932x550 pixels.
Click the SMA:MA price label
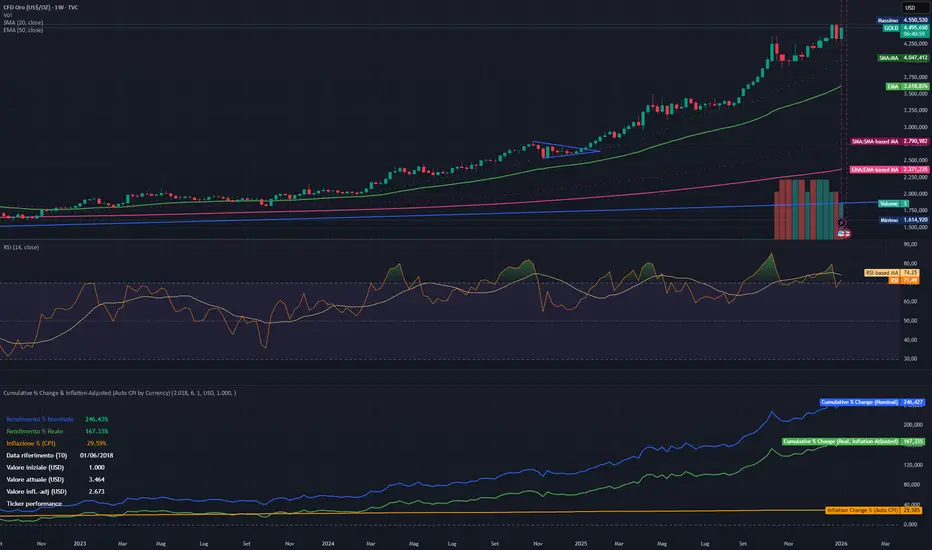[x=903, y=58]
